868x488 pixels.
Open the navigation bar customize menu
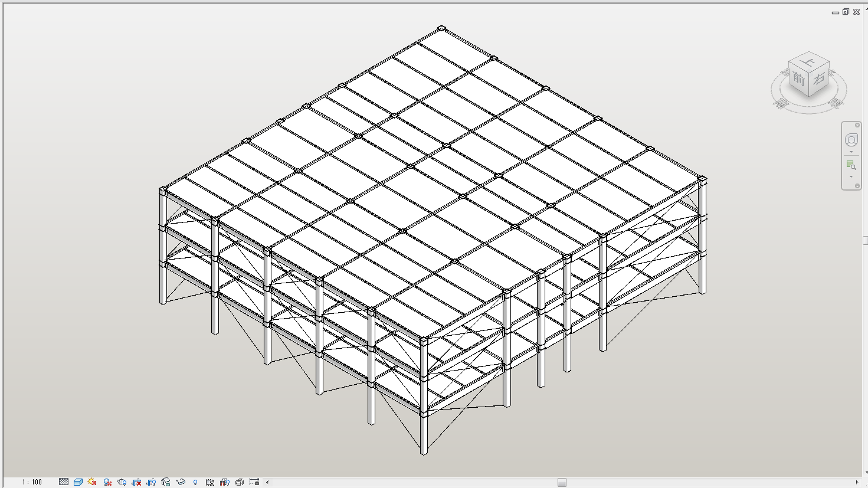pos(857,186)
